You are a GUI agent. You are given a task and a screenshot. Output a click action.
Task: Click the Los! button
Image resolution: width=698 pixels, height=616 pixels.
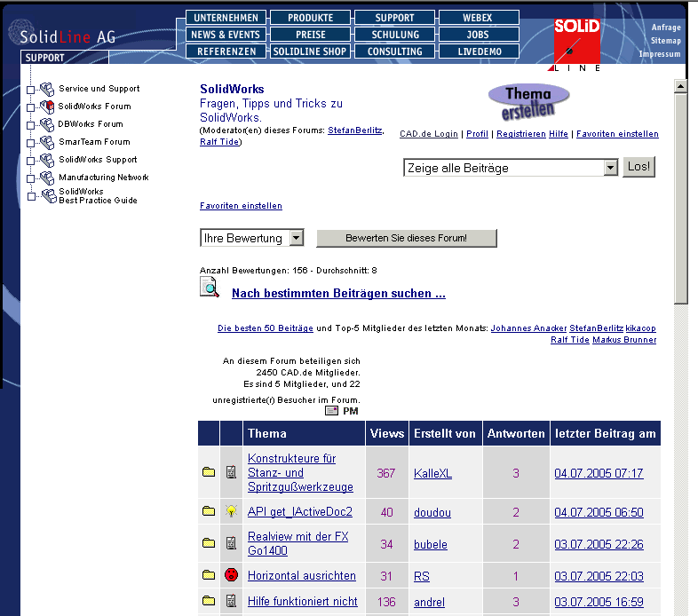pos(639,167)
